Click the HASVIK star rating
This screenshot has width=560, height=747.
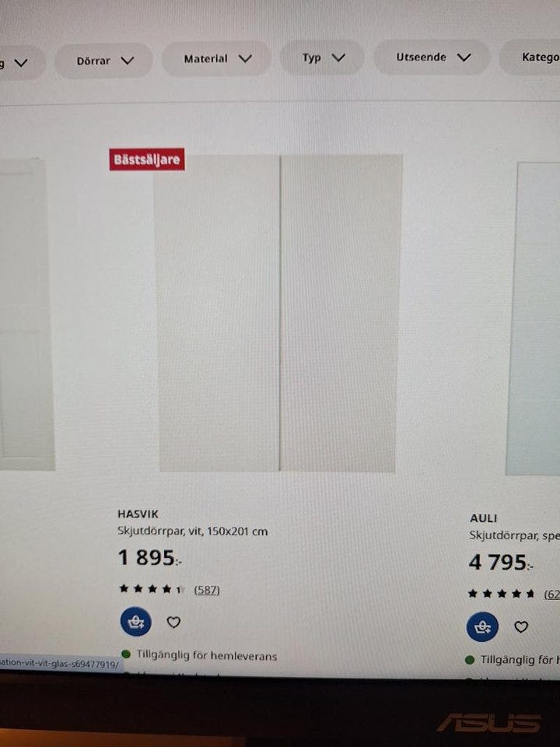point(152,589)
